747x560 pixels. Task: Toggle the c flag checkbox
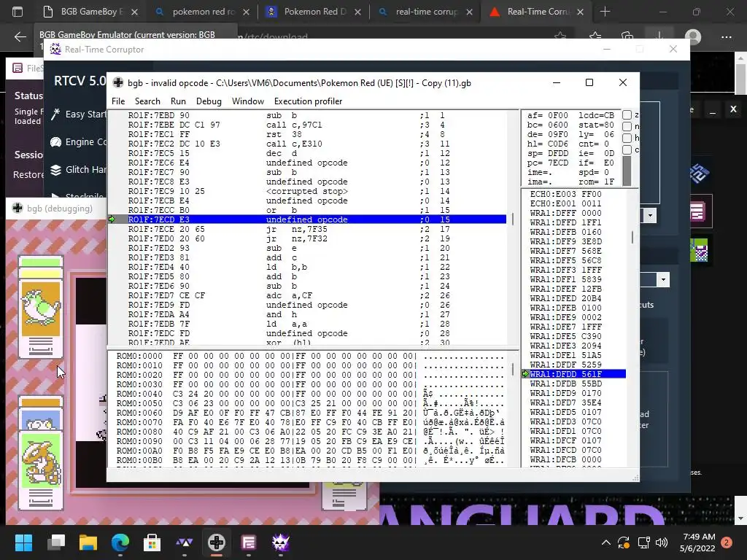[x=627, y=149]
